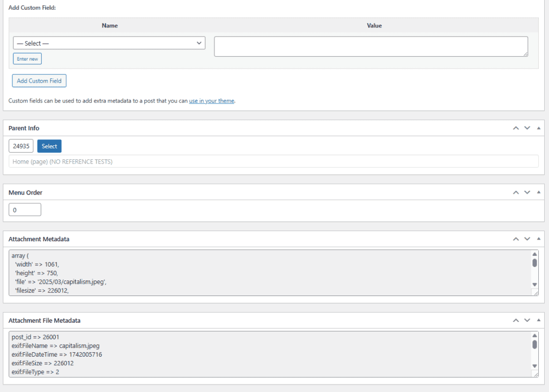
Task: Collapse the Attachment Metadata panel
Action: pyautogui.click(x=538, y=239)
